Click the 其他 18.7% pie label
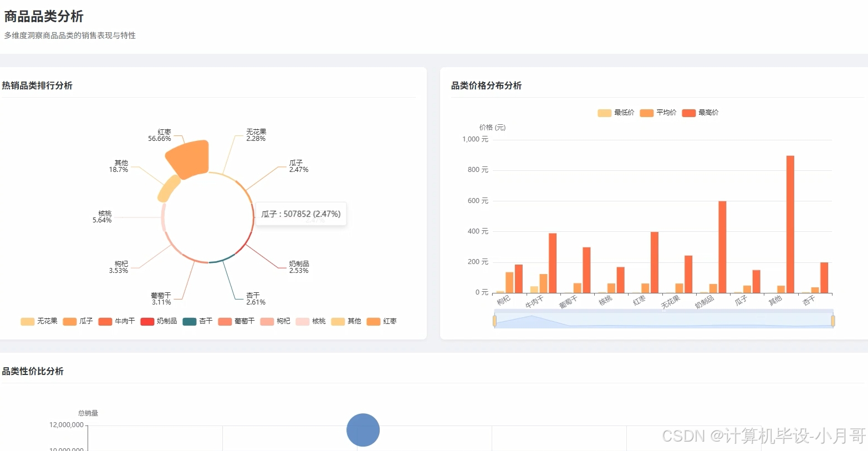Viewport: 868px width, 451px height. pos(119,166)
